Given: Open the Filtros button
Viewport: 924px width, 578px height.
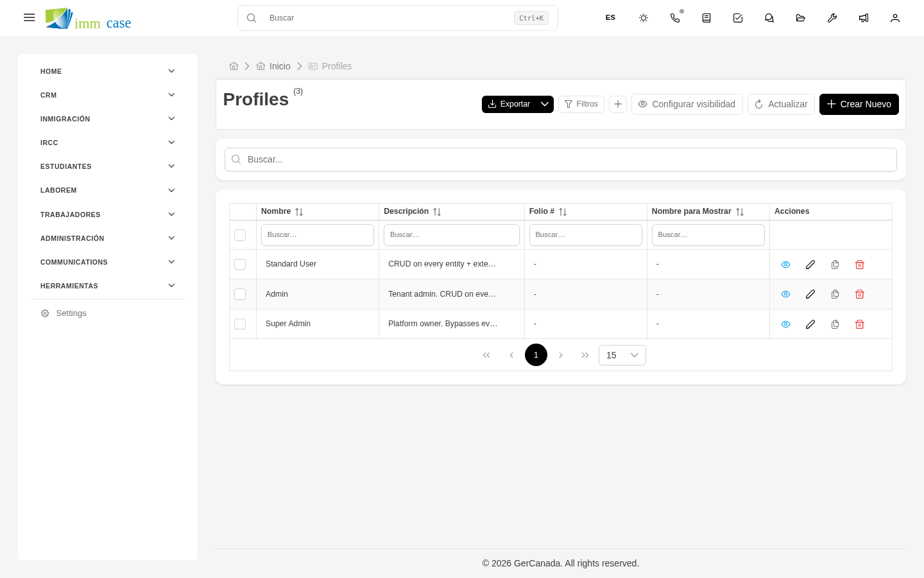Looking at the screenshot, I should tap(581, 104).
